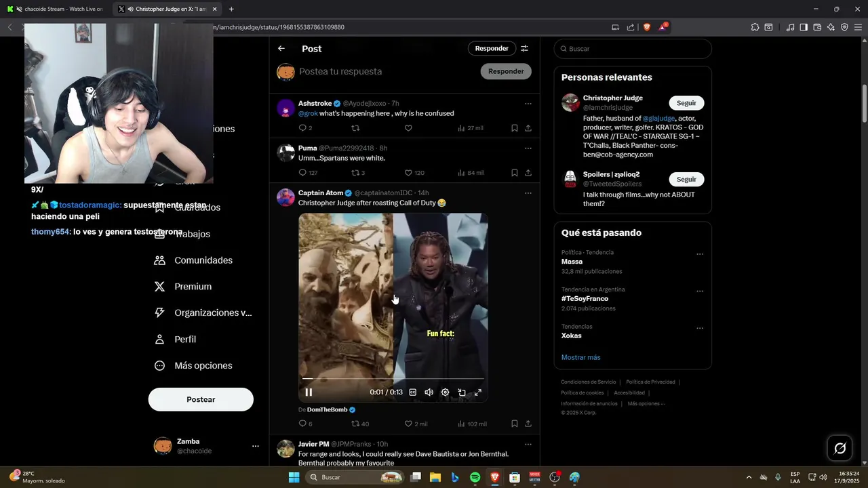
Task: Open Brave Leo AI sparkle icon
Action: point(831,27)
